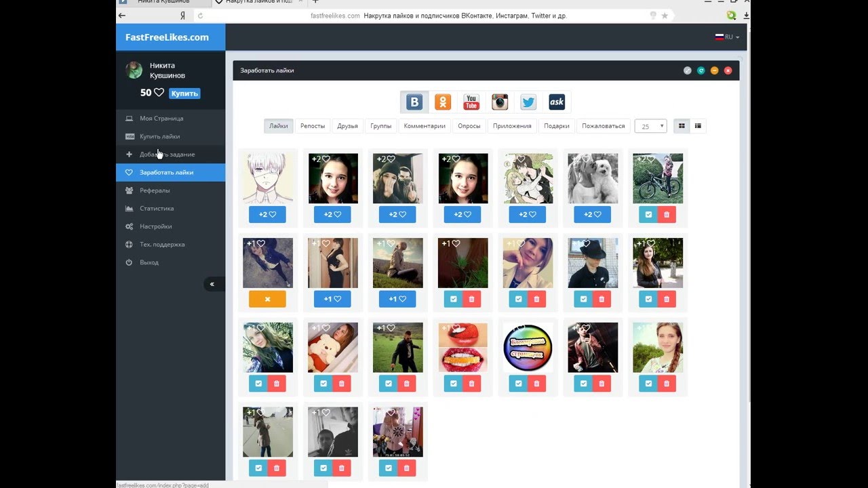Select the VKontakte social network icon
This screenshot has width=868, height=488.
tap(414, 102)
